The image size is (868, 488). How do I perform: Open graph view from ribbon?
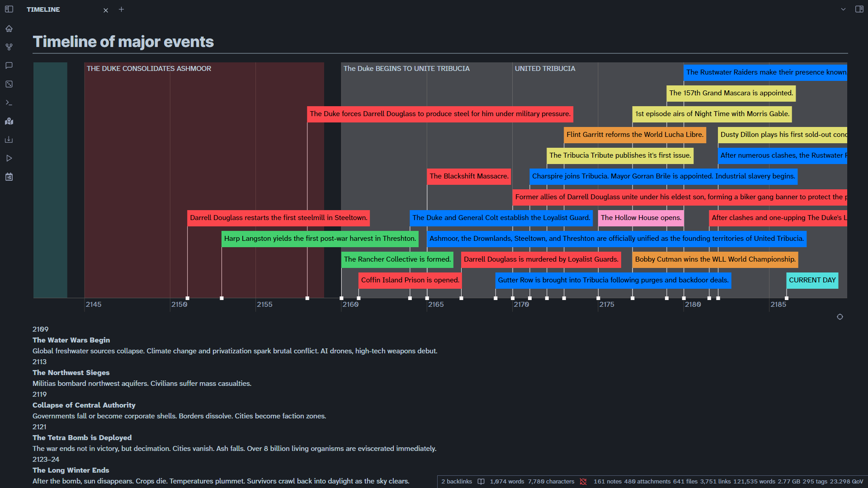(9, 47)
